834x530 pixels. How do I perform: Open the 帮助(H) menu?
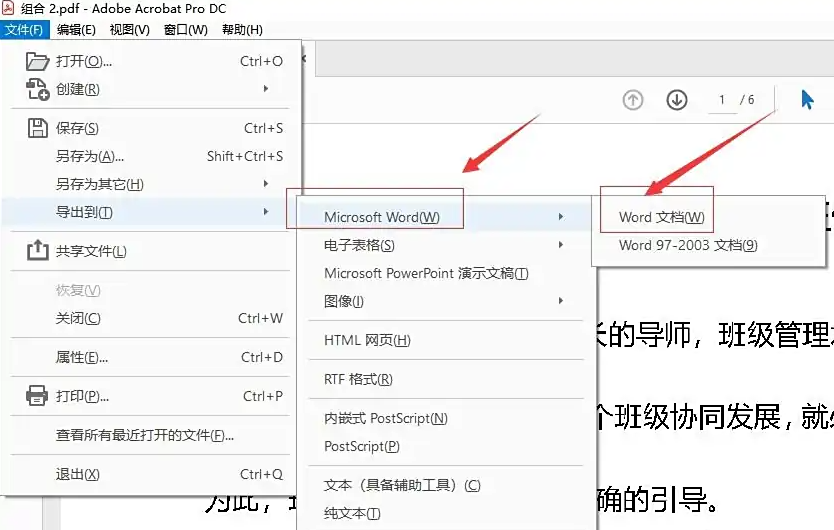click(x=243, y=30)
